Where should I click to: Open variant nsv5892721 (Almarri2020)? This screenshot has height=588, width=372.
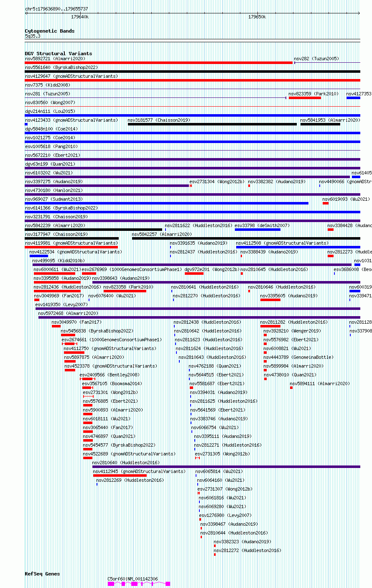[x=55, y=59]
